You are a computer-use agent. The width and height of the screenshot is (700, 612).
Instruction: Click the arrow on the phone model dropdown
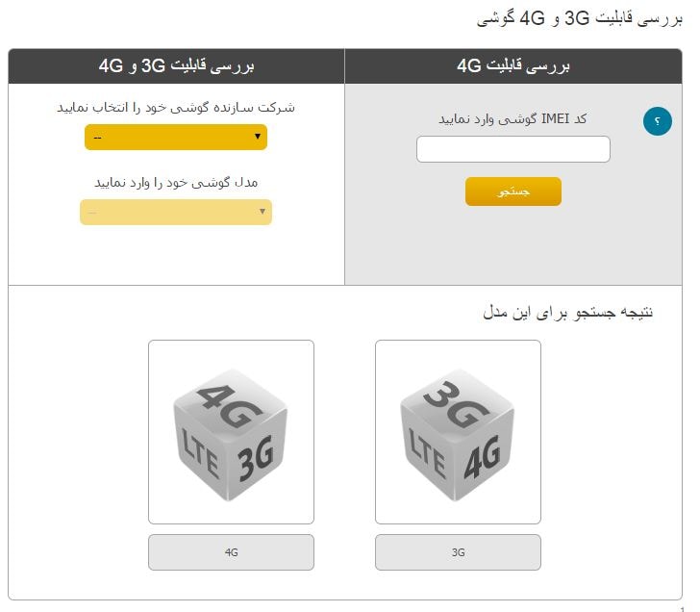click(x=262, y=212)
